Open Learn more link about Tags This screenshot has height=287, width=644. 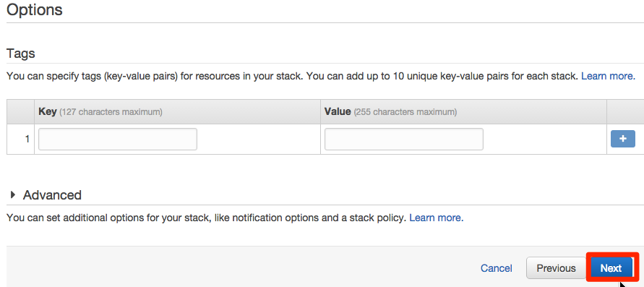tap(608, 76)
